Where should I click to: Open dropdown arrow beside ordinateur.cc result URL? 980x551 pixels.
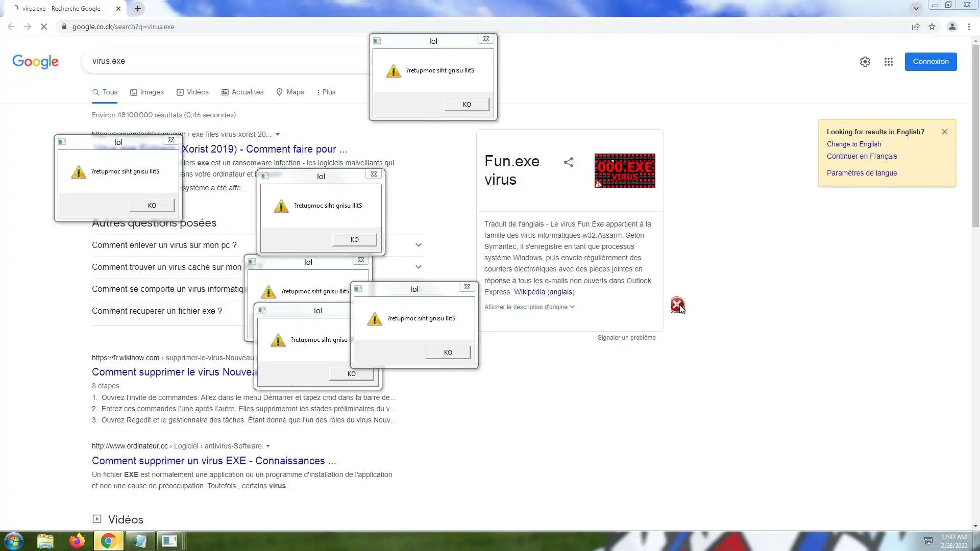pos(268,446)
